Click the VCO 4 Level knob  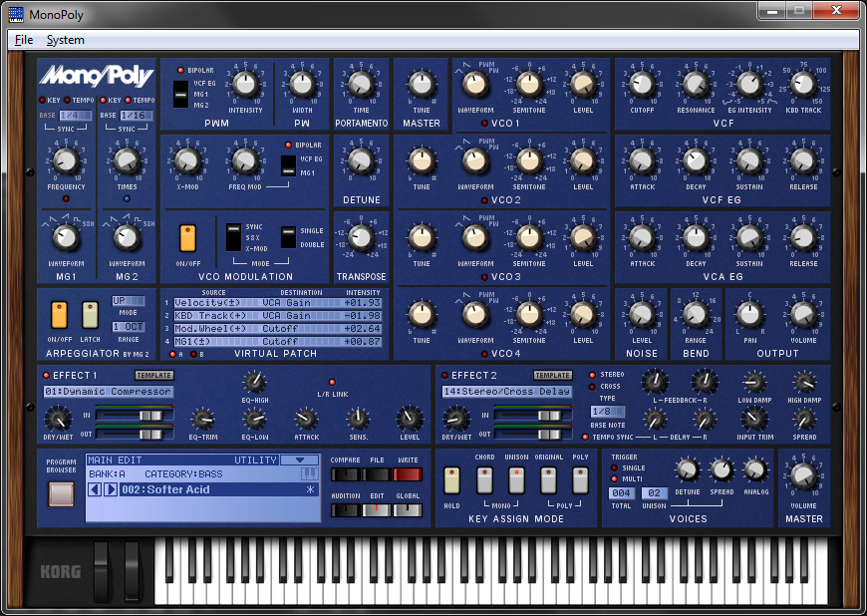pyautogui.click(x=583, y=315)
